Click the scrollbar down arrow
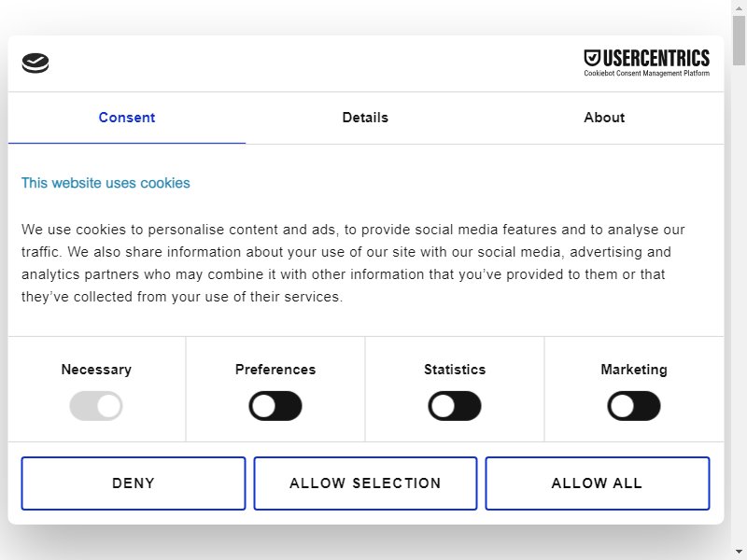747x560 pixels. pos(739,552)
